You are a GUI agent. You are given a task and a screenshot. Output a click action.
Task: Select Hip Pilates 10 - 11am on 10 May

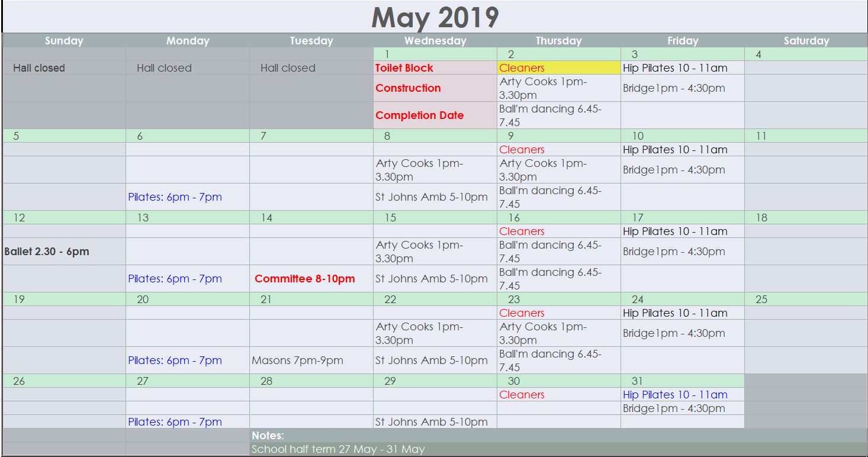coord(675,150)
